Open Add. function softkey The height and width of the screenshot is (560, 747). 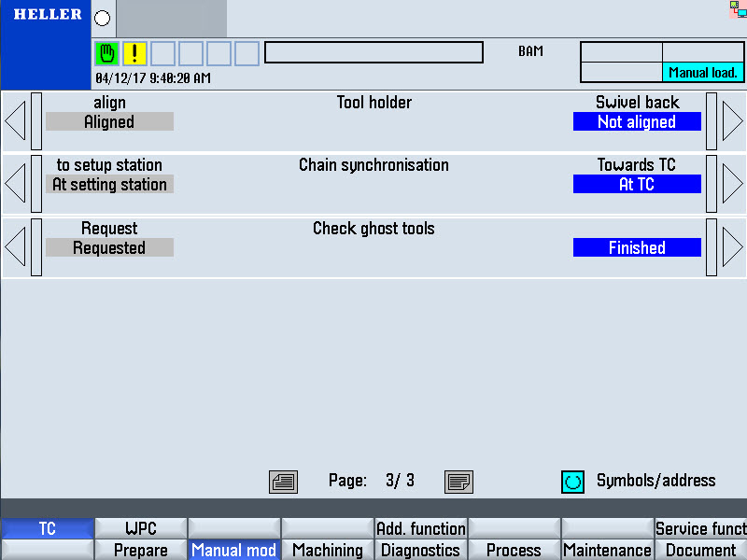(x=420, y=529)
